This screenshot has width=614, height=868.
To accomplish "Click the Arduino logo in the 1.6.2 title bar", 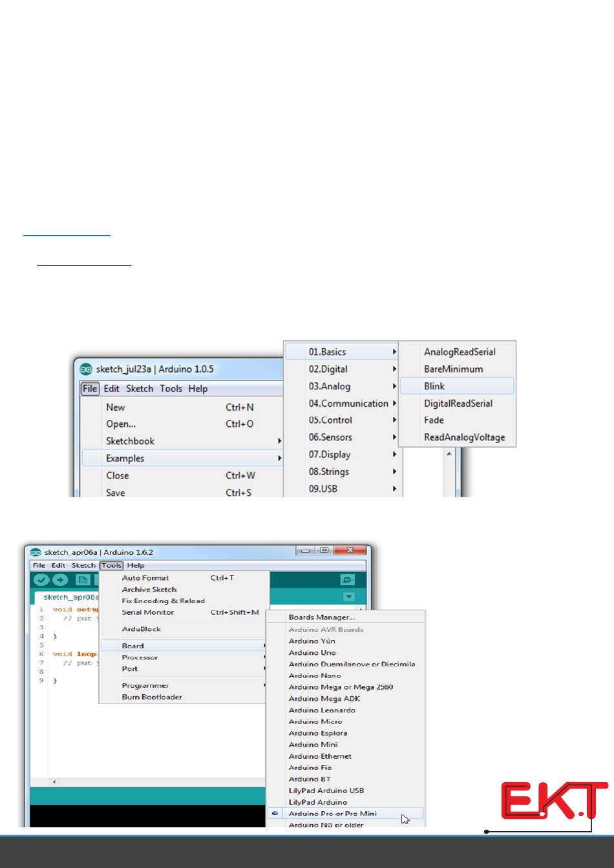I will pyautogui.click(x=36, y=553).
